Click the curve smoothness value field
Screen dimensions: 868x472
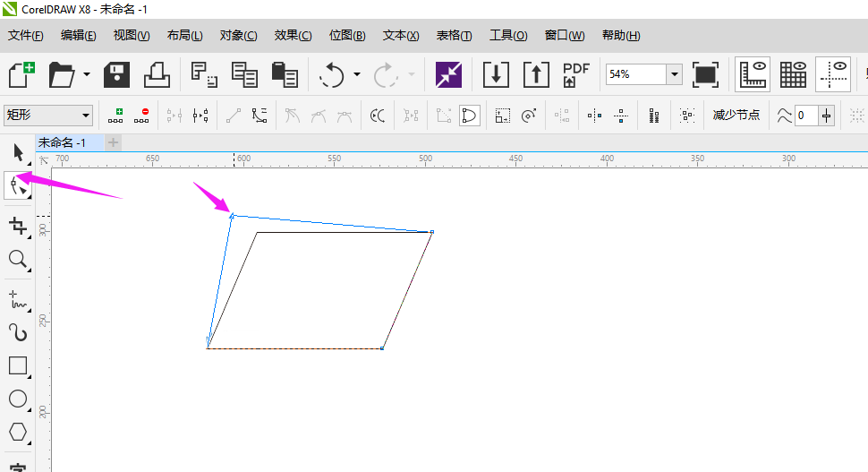(806, 116)
